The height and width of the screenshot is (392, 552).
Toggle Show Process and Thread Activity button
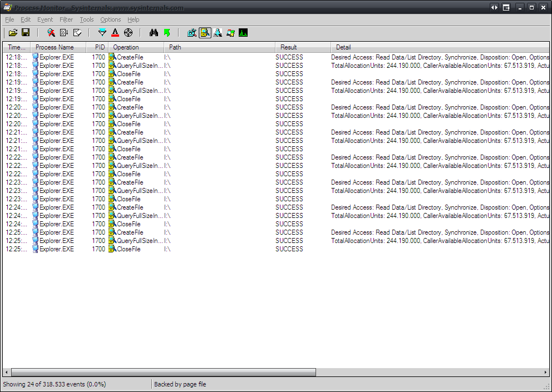[230, 33]
